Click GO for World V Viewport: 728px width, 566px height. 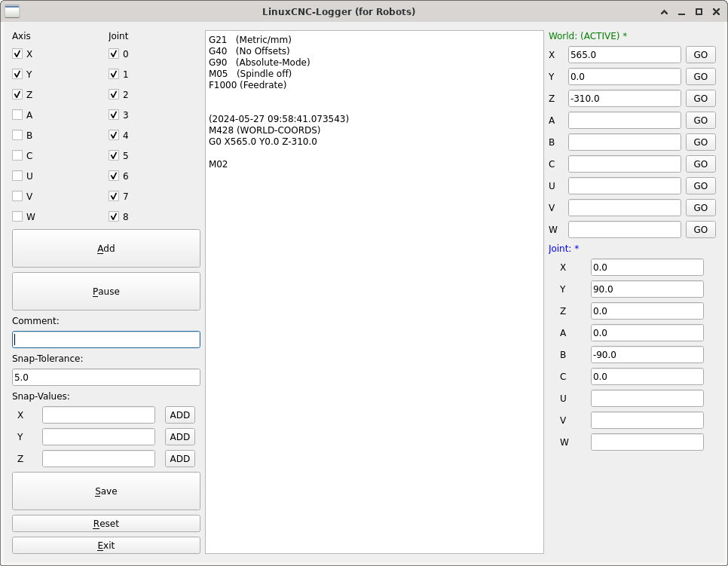[x=701, y=207]
